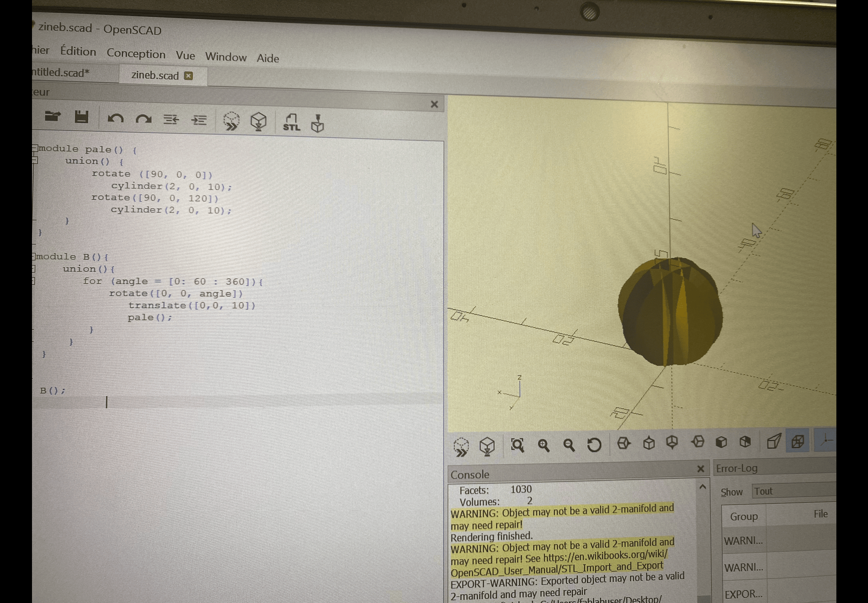Reset the 3D view orientation
This screenshot has width=868, height=603.
pyautogui.click(x=594, y=445)
